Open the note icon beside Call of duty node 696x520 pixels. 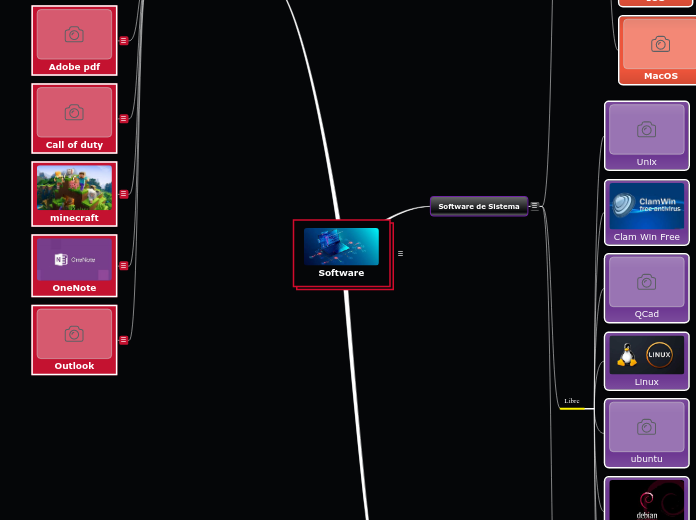(x=124, y=119)
